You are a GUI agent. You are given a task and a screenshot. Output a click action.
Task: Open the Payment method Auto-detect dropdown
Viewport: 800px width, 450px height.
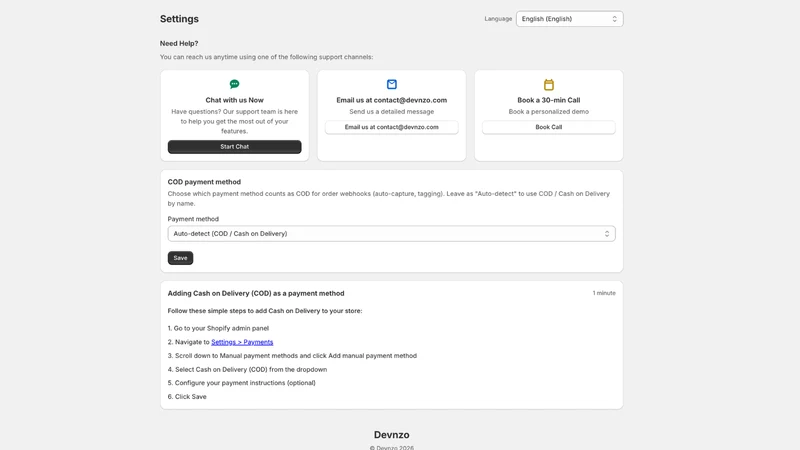pyautogui.click(x=391, y=234)
